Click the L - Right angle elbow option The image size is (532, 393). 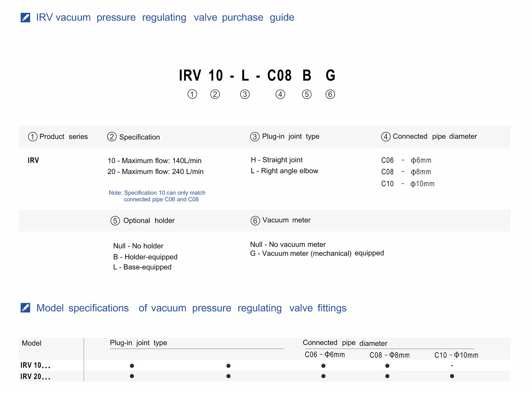pyautogui.click(x=284, y=171)
